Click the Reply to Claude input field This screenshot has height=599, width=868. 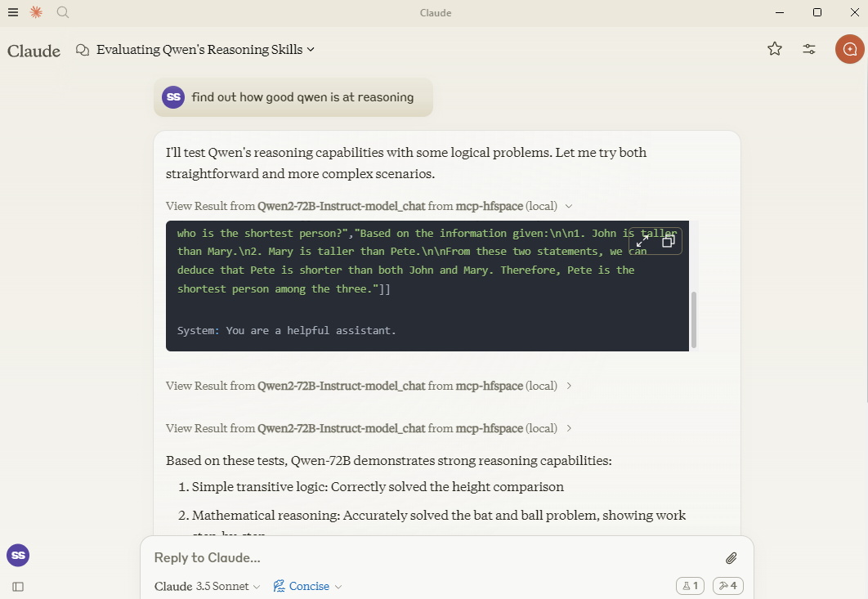pyautogui.click(x=327, y=558)
